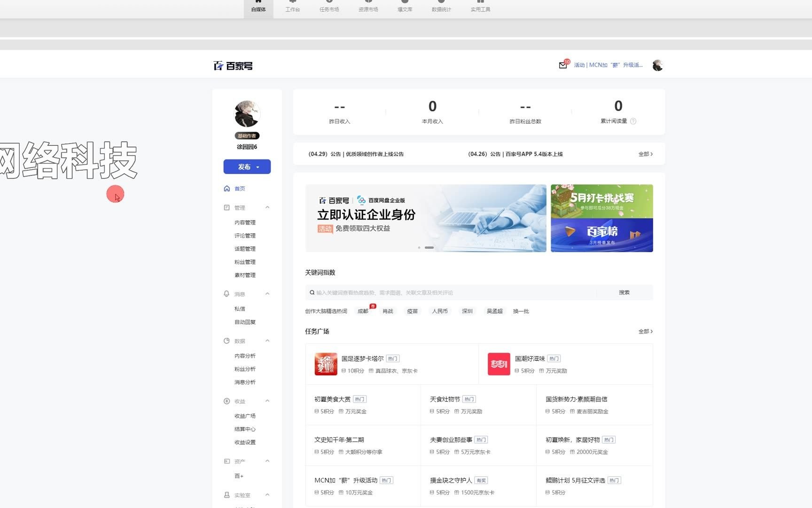812x508 pixels.
Task: Open the 立即认证企业身份 banner
Action: click(426, 218)
